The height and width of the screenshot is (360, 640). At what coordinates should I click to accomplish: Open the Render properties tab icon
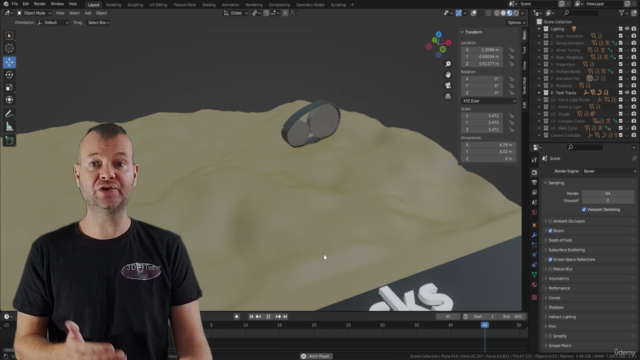pyautogui.click(x=534, y=173)
